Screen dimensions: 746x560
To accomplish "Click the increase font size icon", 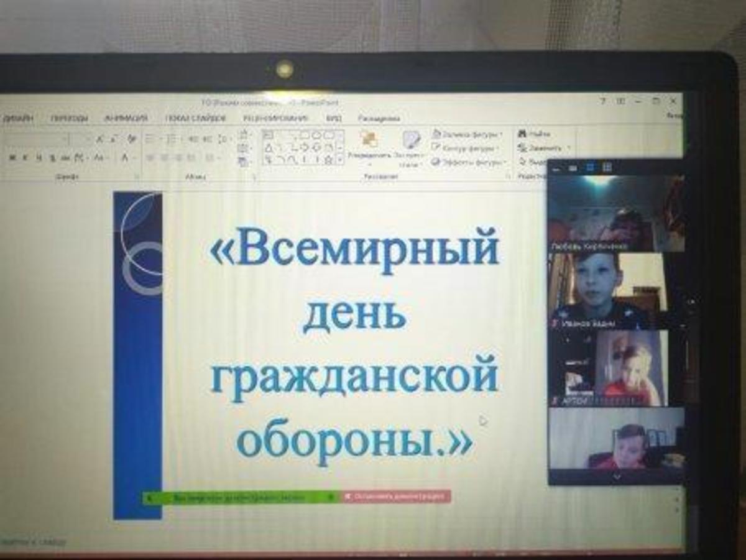I will coord(99,139).
